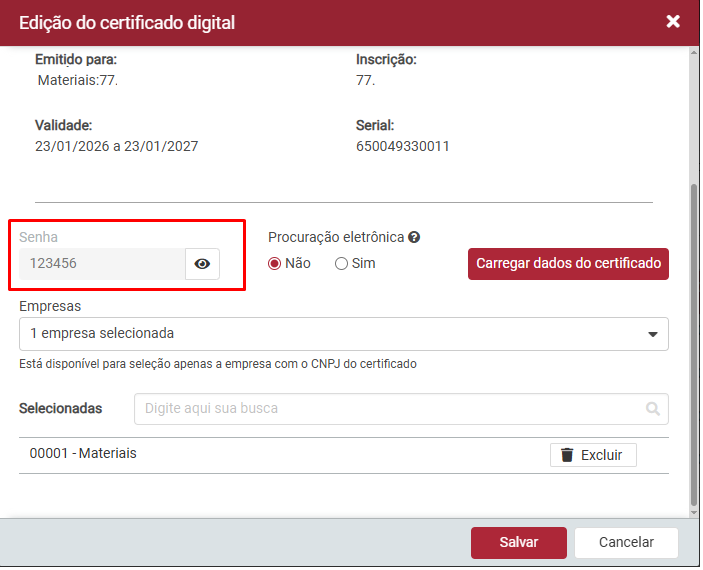Click the Cancelar button
703x570 pixels.
pyautogui.click(x=626, y=543)
